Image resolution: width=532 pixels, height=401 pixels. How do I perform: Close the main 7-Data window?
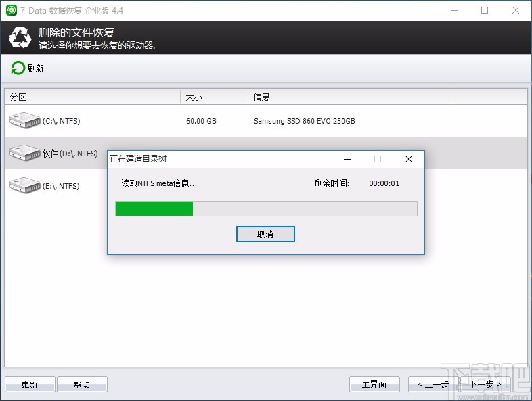point(515,10)
